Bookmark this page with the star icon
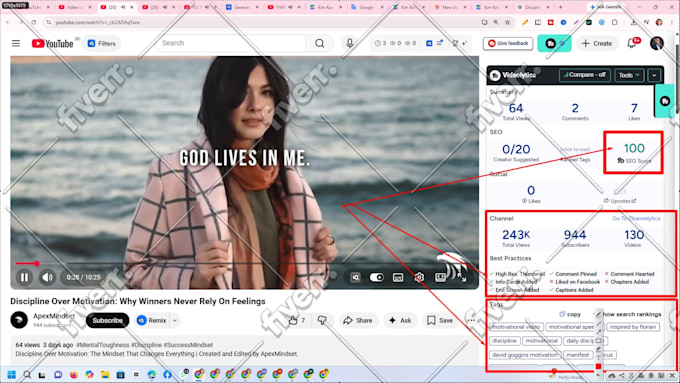Viewport: 680px width, 383px height. tap(507, 22)
